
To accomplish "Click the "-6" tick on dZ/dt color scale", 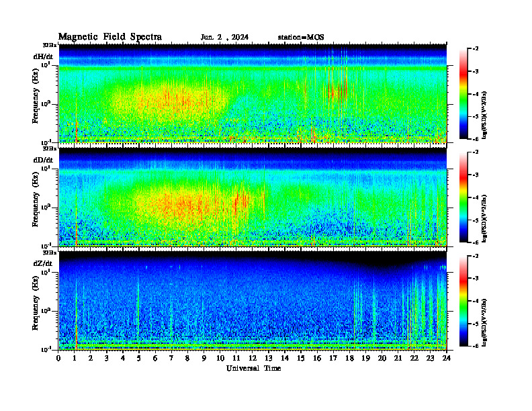I will point(476,346).
